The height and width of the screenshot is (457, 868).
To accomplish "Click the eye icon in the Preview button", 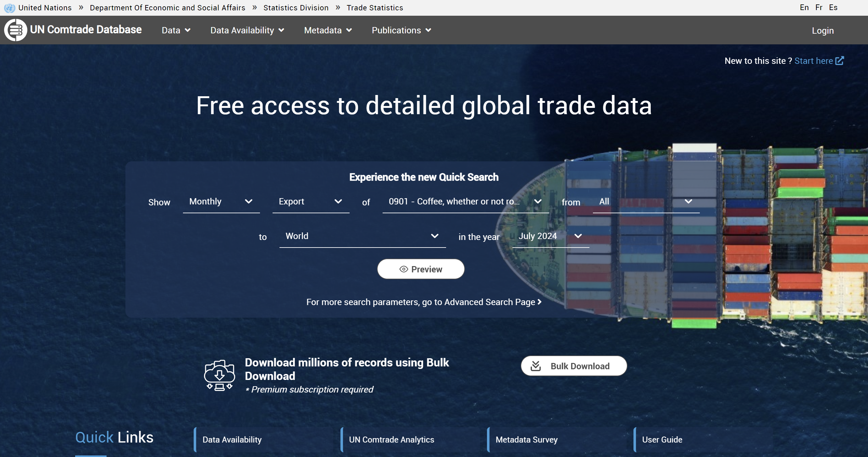I will (x=403, y=269).
